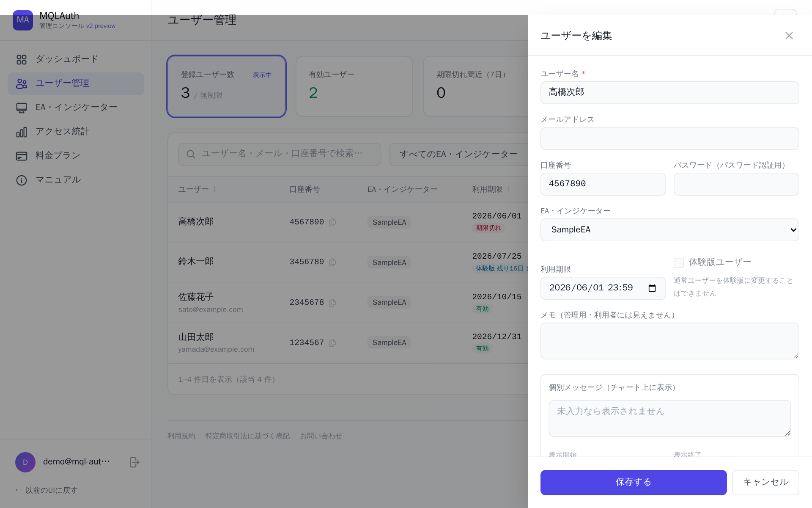This screenshot has width=812, height=508.
Task: Select the 登録ユーザー数 card
Action: (x=226, y=86)
